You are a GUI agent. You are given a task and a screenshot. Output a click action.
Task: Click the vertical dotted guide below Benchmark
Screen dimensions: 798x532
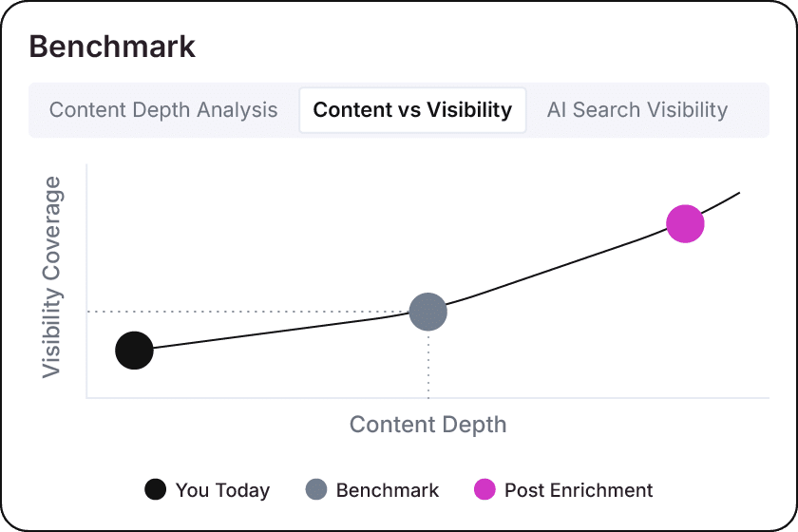428,364
